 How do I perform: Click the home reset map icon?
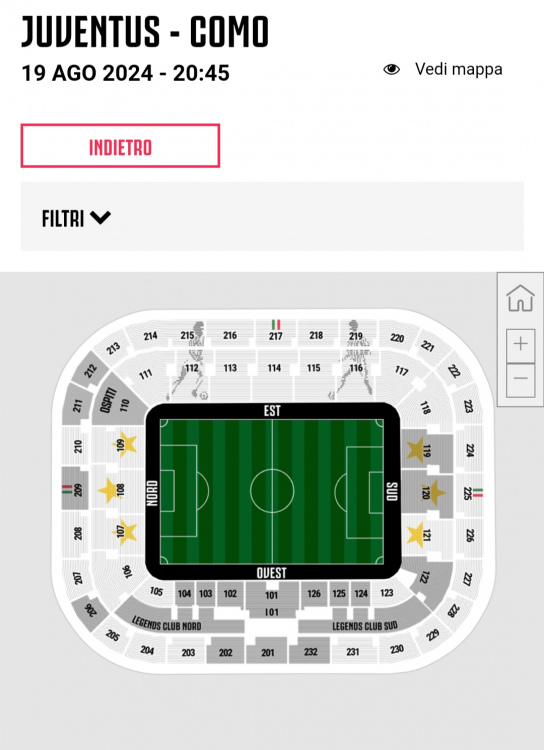(520, 298)
